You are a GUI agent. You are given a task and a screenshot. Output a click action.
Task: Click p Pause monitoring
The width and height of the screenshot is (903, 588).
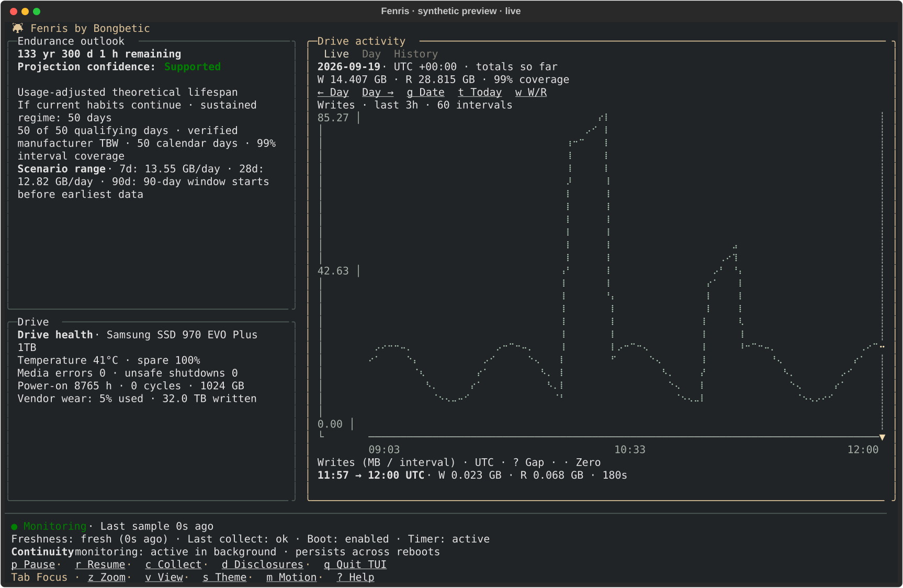tap(33, 565)
